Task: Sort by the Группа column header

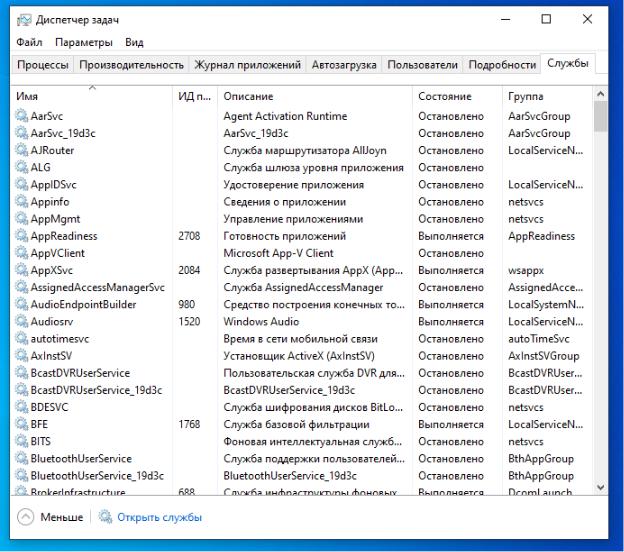Action: click(x=548, y=96)
